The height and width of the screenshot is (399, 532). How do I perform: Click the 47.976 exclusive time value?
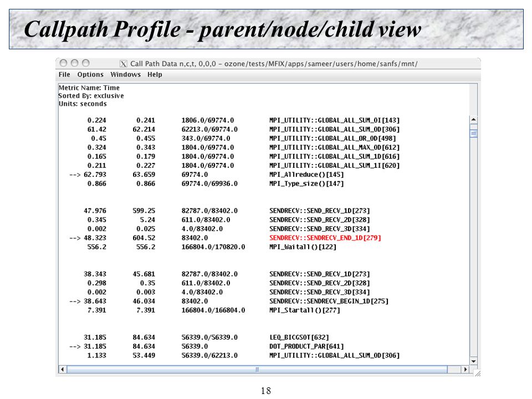95,211
